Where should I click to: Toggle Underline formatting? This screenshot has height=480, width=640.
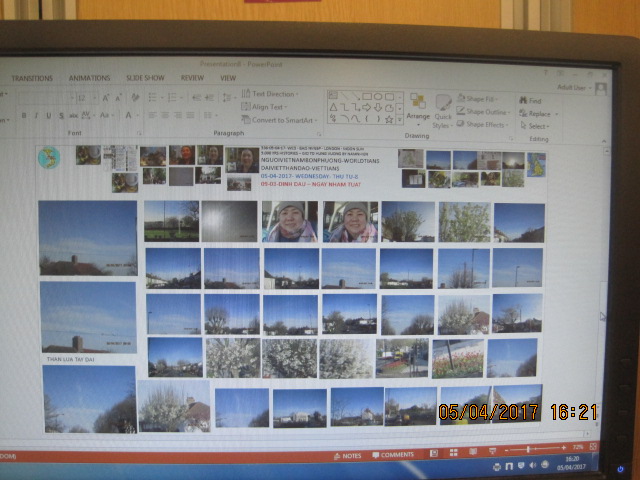tap(49, 116)
